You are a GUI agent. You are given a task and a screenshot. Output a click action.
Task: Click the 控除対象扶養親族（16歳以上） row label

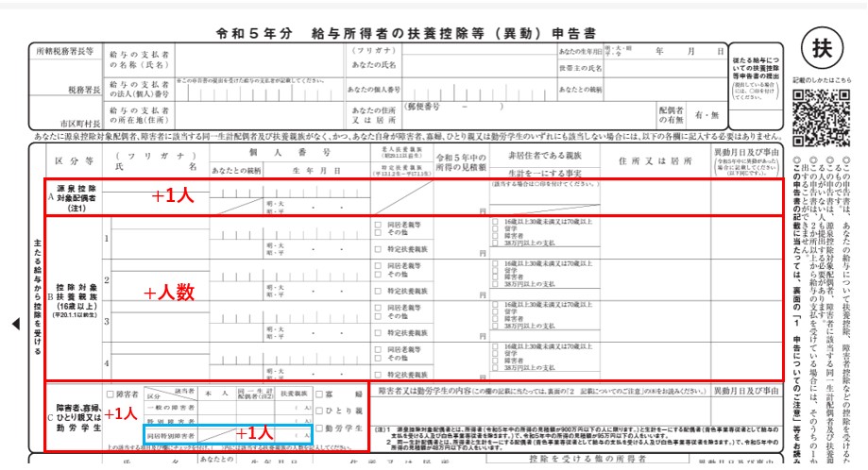(x=77, y=299)
